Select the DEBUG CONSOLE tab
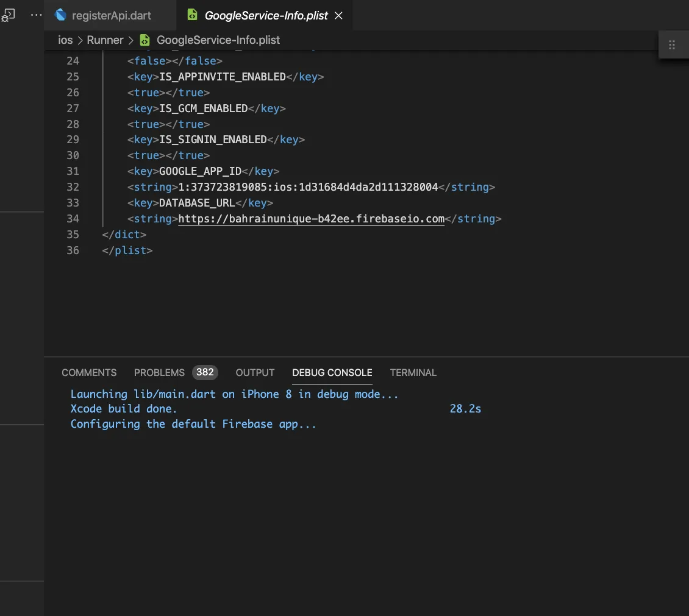 pyautogui.click(x=332, y=372)
